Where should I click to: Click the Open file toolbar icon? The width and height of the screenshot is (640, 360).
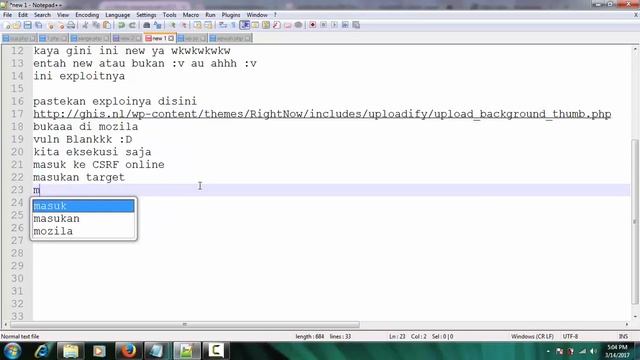pos(17,25)
